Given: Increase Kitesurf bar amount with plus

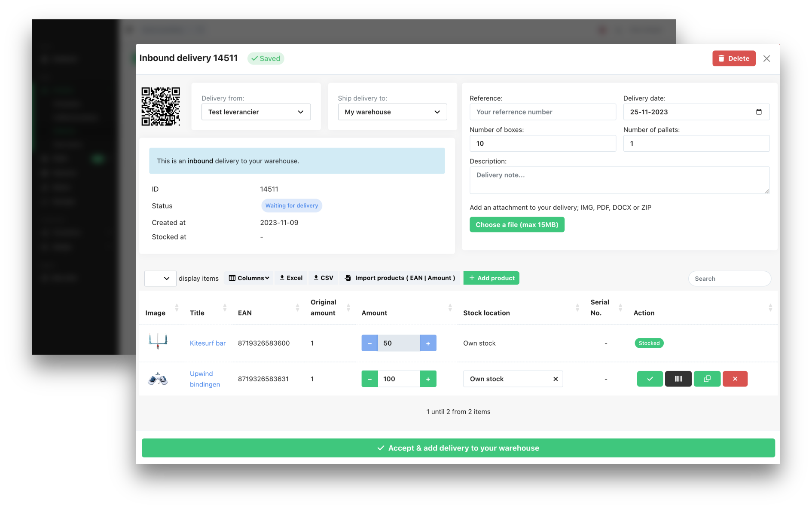Looking at the screenshot, I should 428,343.
